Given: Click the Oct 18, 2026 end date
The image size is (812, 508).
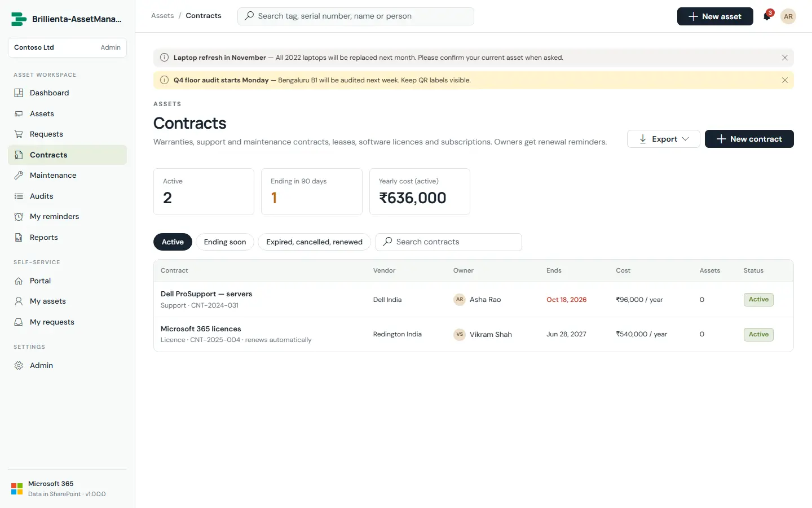Looking at the screenshot, I should [x=566, y=300].
